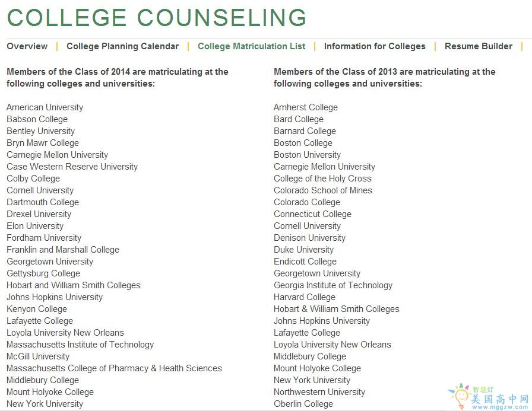Select Massachusetts Institute of Technology entry

[x=80, y=345]
